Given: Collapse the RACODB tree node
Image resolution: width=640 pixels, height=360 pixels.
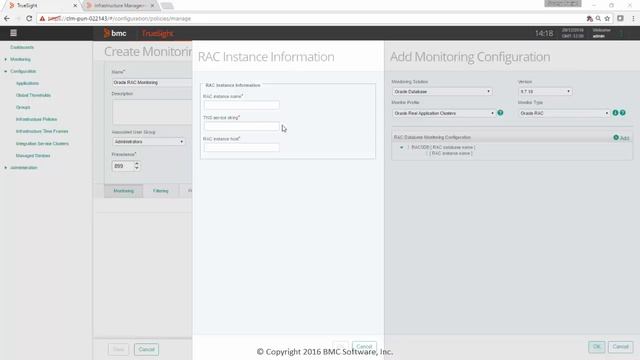Looking at the screenshot, I should tap(401, 147).
